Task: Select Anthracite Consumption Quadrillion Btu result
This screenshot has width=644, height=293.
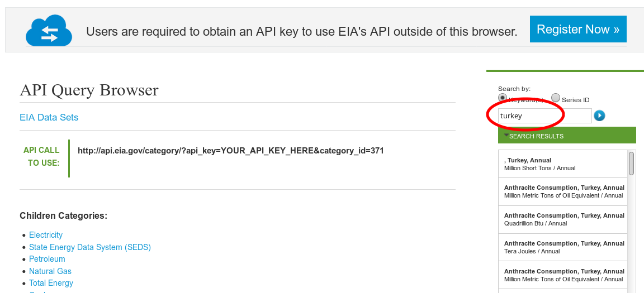Action: pos(563,219)
